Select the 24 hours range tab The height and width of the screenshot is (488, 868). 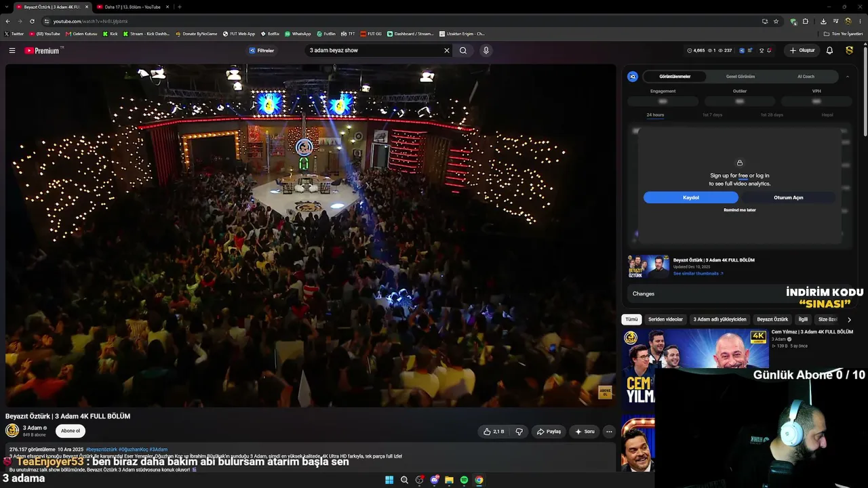[x=655, y=115]
